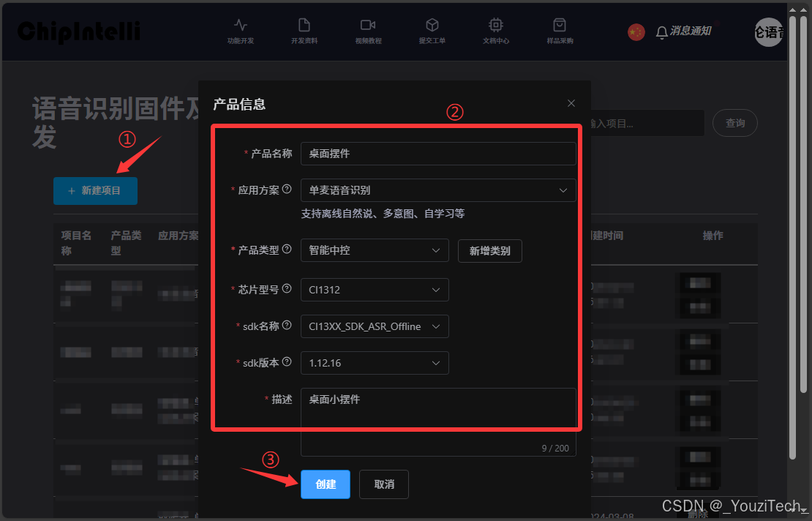Click 支持离线自然说、多意图、自学习等 hint text

[x=383, y=214]
